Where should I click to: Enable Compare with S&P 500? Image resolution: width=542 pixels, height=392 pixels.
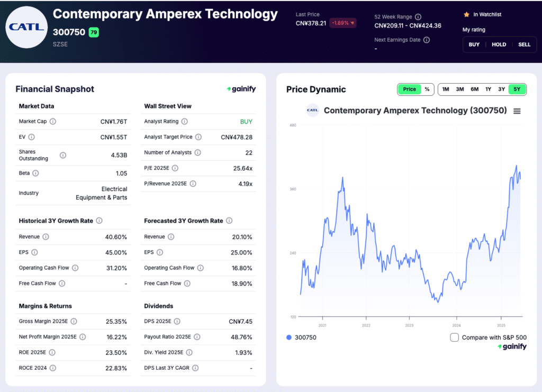click(454, 337)
